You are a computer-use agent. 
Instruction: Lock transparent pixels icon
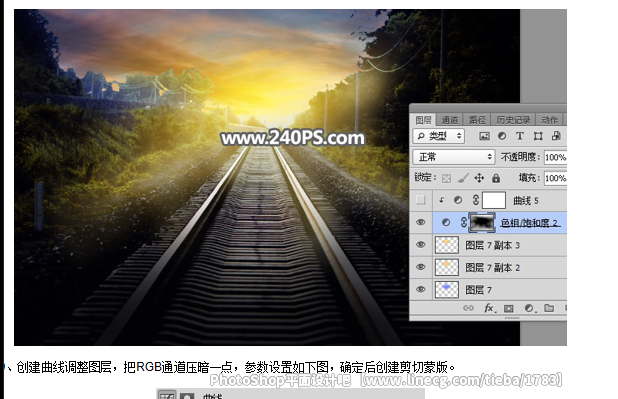446,179
